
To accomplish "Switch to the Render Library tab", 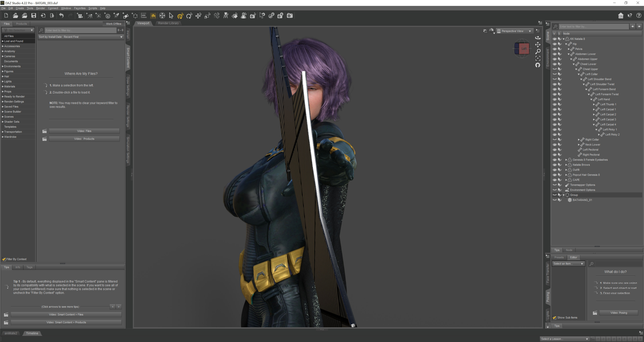I will tap(168, 23).
